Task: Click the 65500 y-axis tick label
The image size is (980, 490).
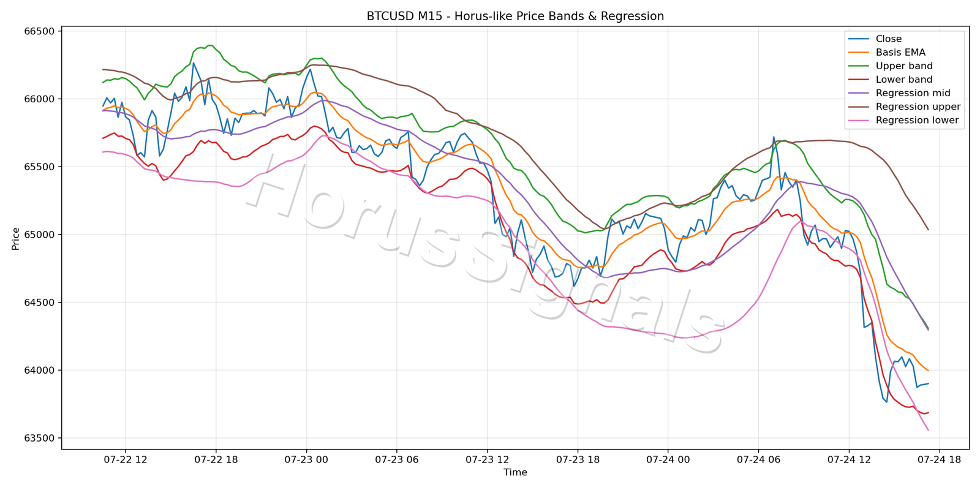Action: click(x=40, y=167)
